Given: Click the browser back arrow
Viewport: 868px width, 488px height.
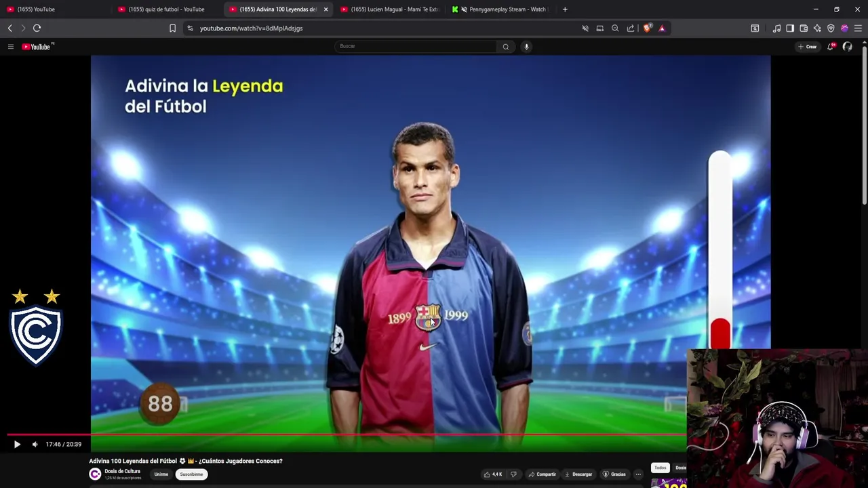Looking at the screenshot, I should coord(9,28).
